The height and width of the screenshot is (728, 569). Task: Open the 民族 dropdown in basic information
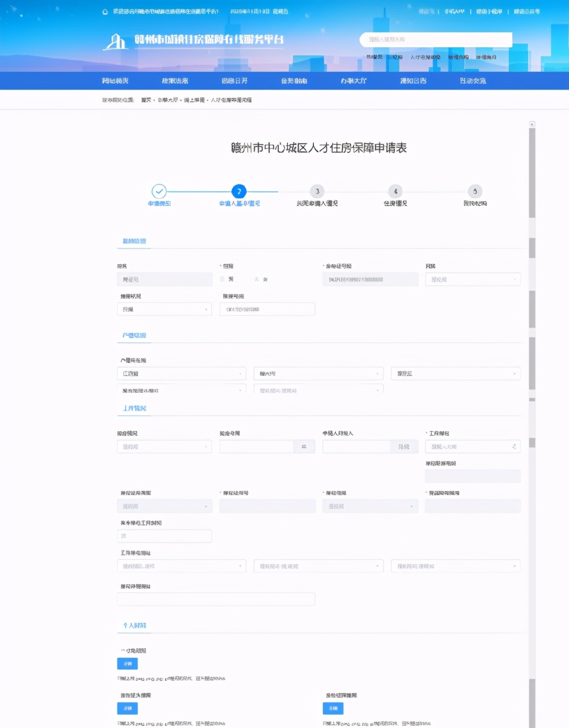[472, 278]
